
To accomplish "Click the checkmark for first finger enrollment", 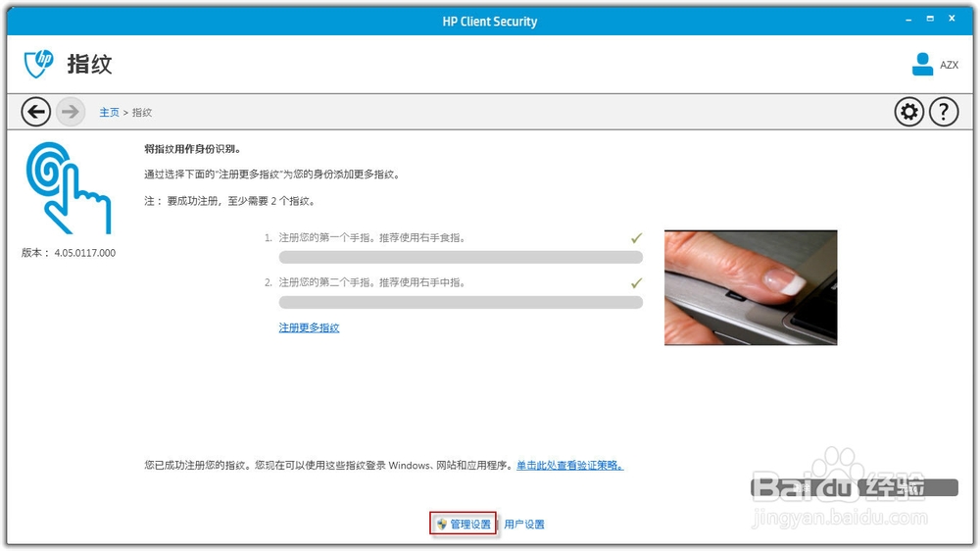I will tap(636, 238).
